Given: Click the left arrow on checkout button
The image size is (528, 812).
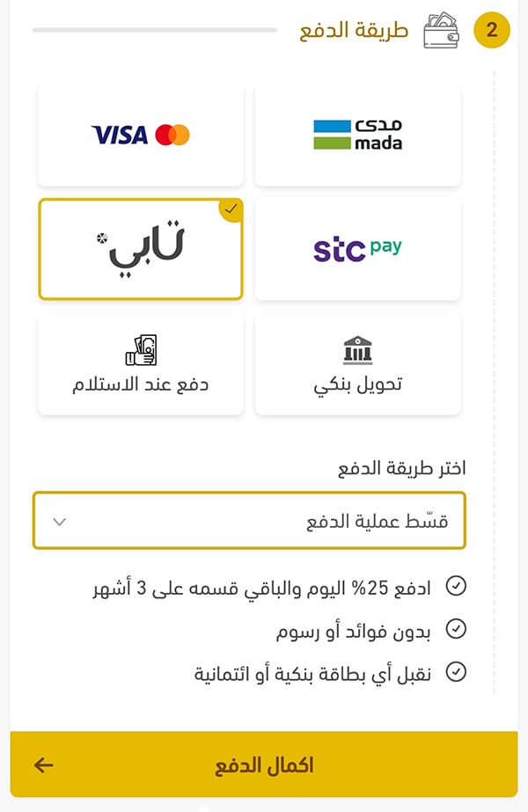Looking at the screenshot, I should (x=44, y=764).
